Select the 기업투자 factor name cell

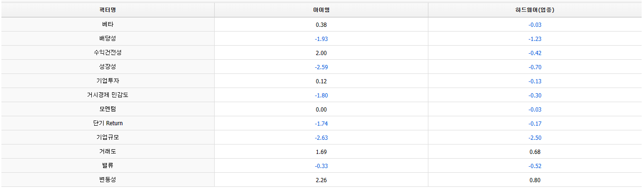[x=108, y=81]
